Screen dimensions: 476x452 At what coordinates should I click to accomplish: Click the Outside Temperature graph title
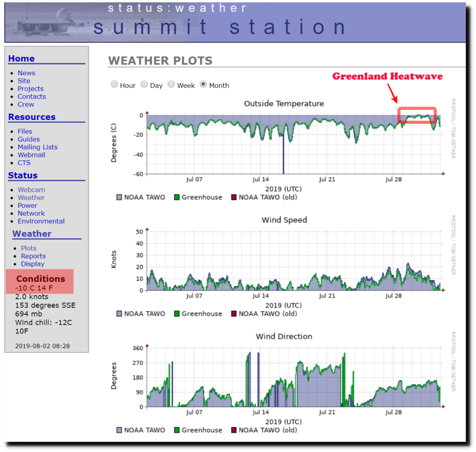coord(284,103)
